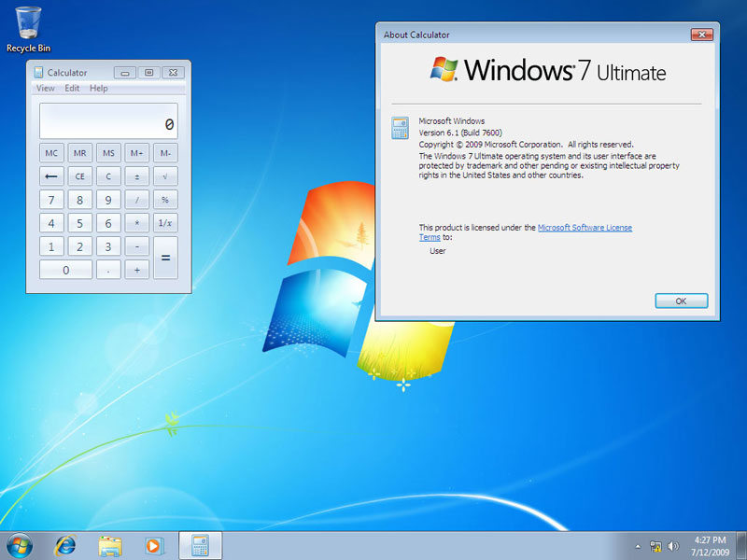The height and width of the screenshot is (560, 747).
Task: Click the MC memory clear button
Action: click(x=51, y=152)
